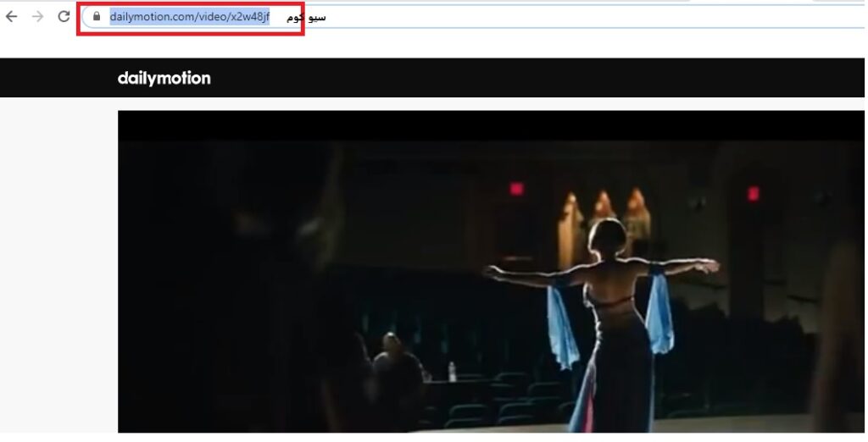Click the video player showing the dancer
Viewport: 868px width, 442px height.
[491, 272]
